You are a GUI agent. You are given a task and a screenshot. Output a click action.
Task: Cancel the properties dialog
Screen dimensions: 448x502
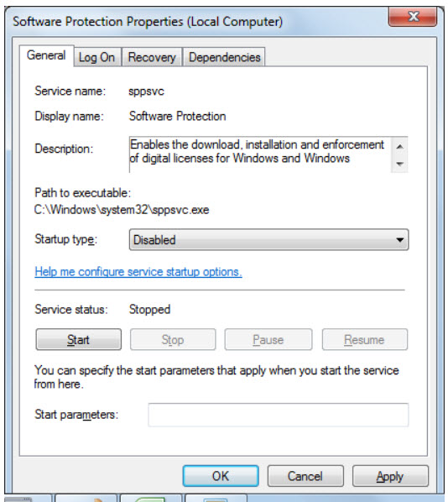pos(305,476)
